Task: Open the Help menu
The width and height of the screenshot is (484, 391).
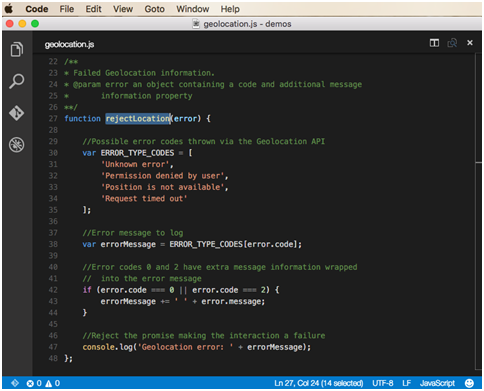Action: 230,9
